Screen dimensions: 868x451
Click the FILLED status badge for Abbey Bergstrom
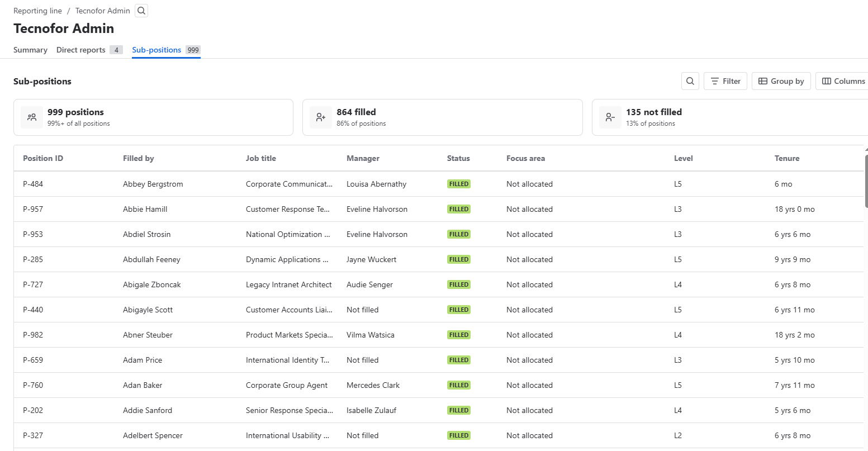click(458, 184)
